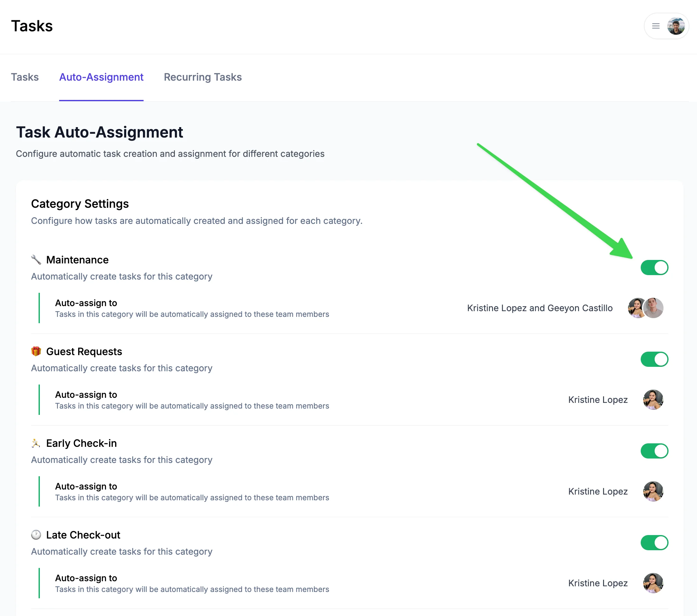Viewport: 697px width, 616px height.
Task: Select the Auto-Assignment tab
Action: 101,77
